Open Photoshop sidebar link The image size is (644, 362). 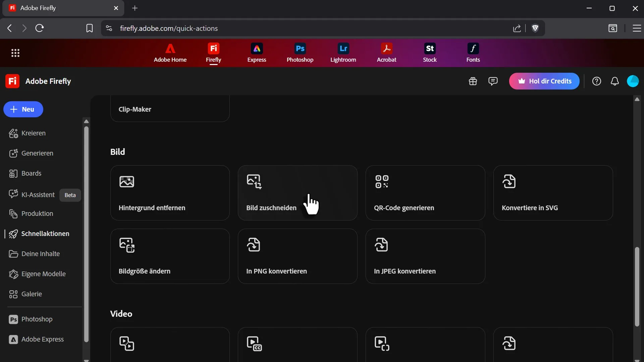pyautogui.click(x=31, y=319)
